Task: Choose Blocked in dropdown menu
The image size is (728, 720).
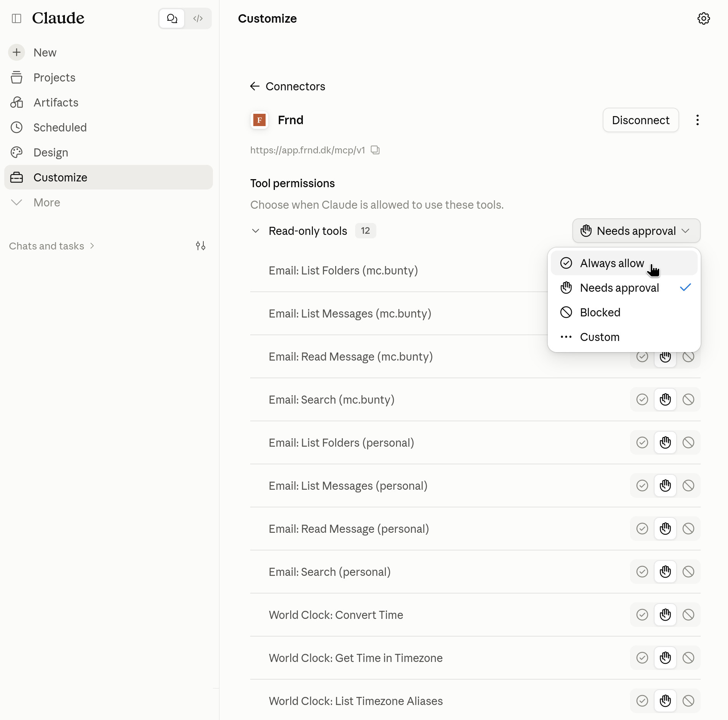Action: tap(624, 312)
